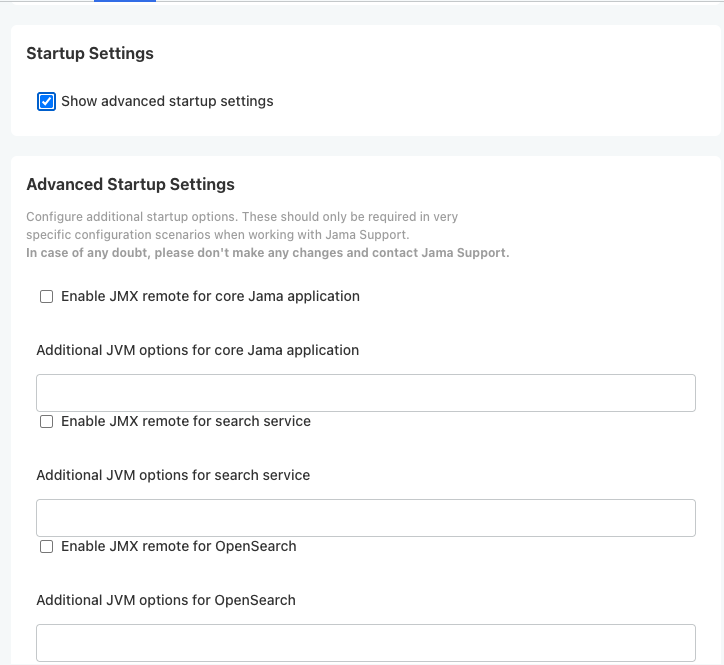
Task: Click 'Configure additional startup options' description text
Action: click(132, 217)
